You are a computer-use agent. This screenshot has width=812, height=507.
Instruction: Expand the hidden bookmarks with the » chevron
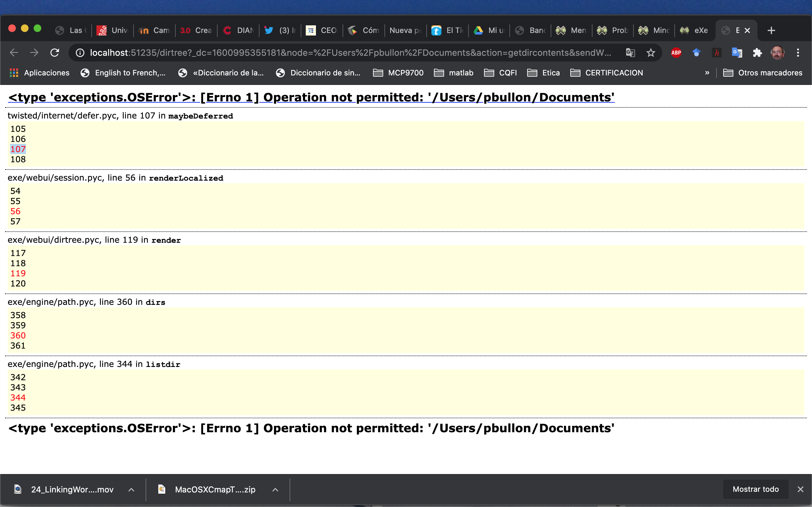(707, 73)
